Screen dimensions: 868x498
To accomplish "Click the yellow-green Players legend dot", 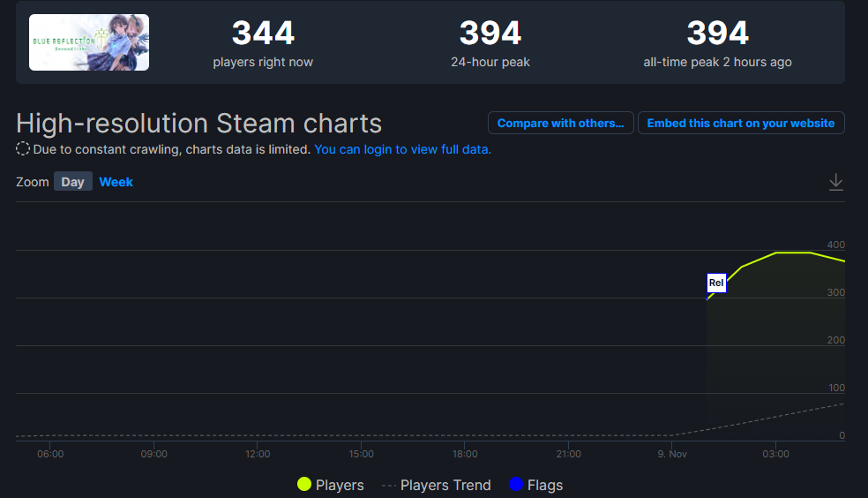I will [x=304, y=484].
